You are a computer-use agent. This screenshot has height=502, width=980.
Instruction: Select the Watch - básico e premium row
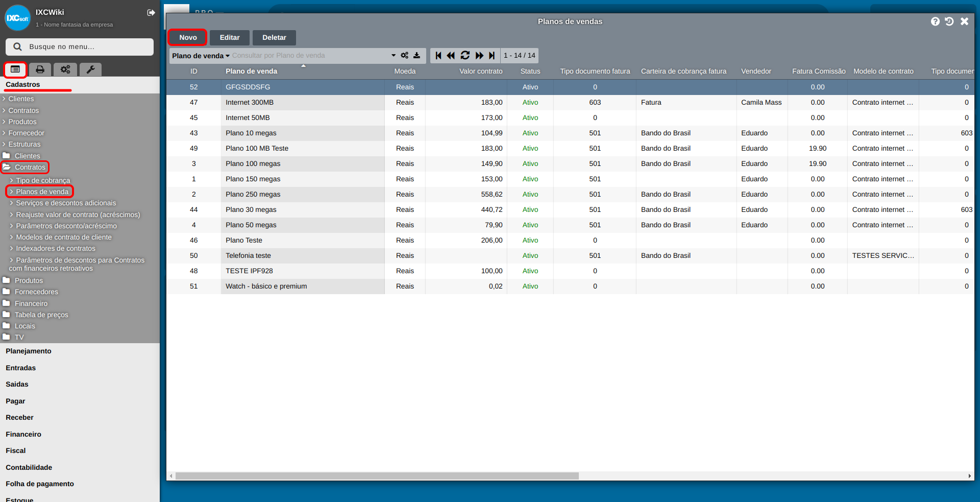coord(570,286)
